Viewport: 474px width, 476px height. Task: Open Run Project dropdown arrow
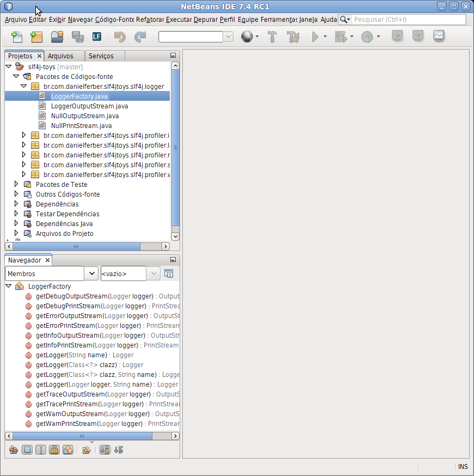(x=325, y=36)
